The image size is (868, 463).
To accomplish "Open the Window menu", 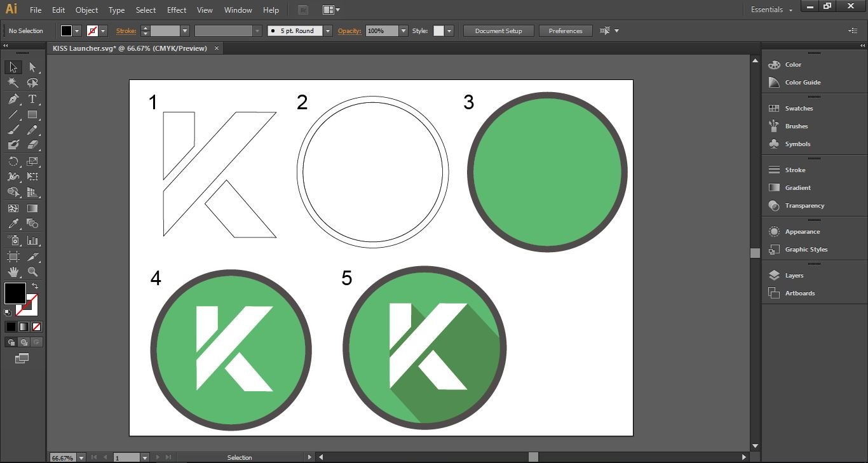I will (238, 10).
